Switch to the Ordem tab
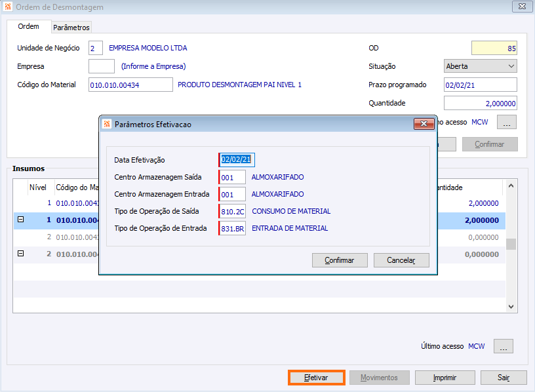The image size is (535, 392). (28, 26)
